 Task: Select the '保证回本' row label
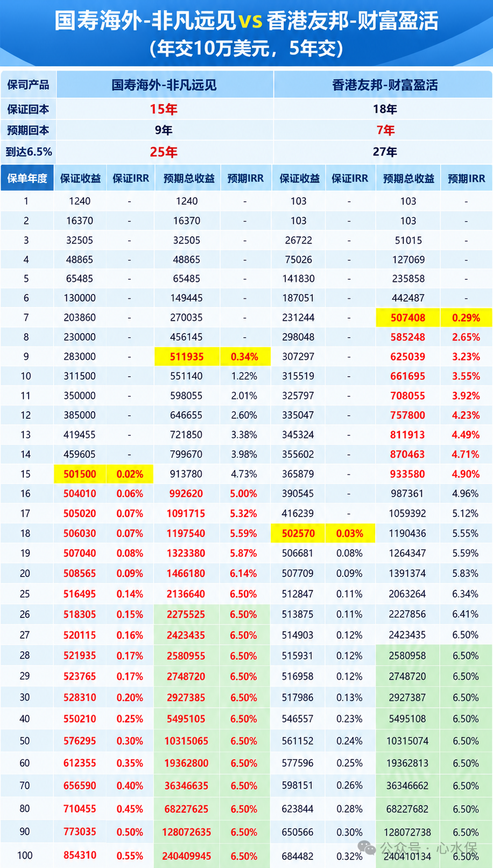click(x=28, y=109)
